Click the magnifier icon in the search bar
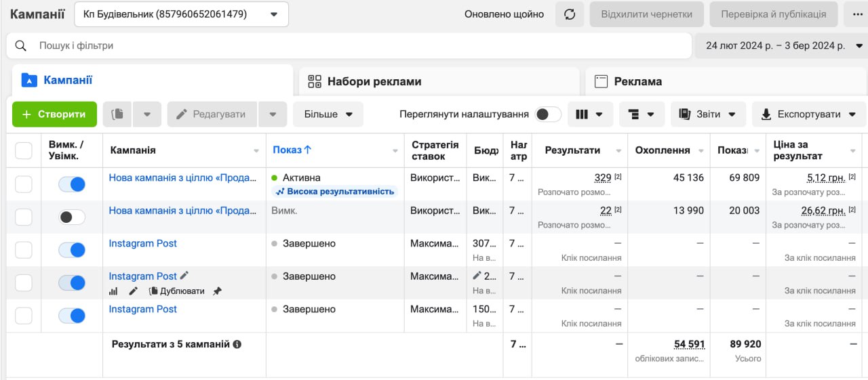Viewport: 868px width, 380px height. 21,46
